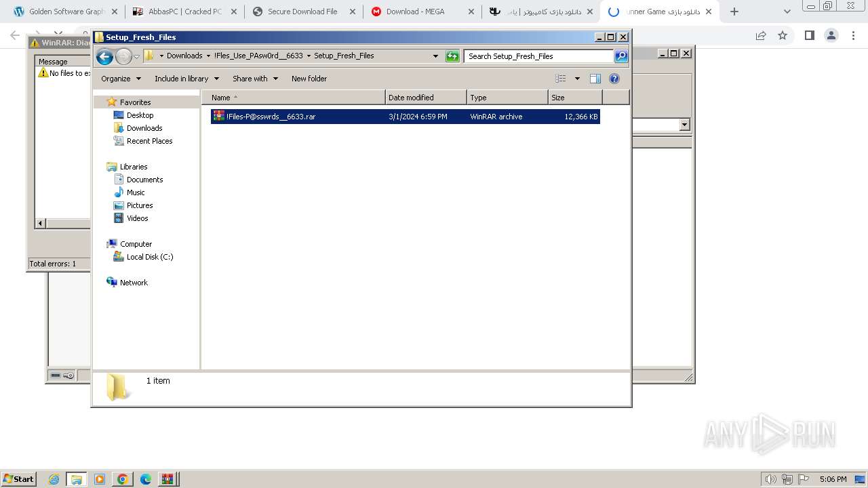The image size is (868, 488).
Task: Click Favorites star heading
Action: 135,102
